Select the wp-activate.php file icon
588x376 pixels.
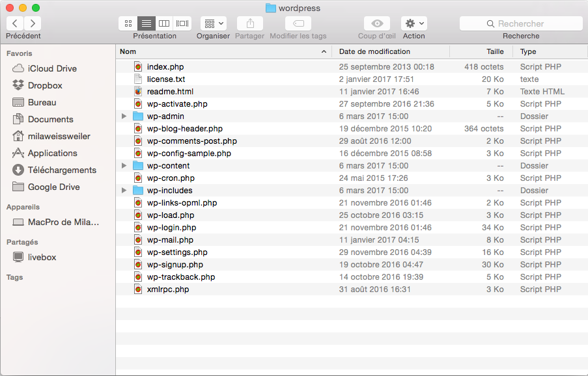coord(138,103)
